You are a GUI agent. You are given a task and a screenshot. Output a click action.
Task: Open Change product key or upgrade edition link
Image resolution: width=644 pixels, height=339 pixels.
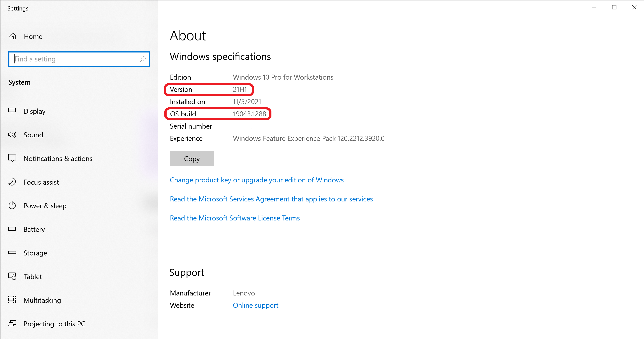point(257,180)
